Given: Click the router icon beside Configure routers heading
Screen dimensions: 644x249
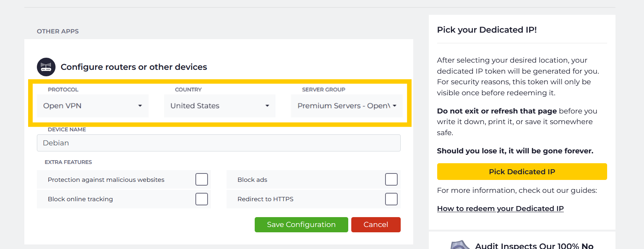Looking at the screenshot, I should point(46,67).
